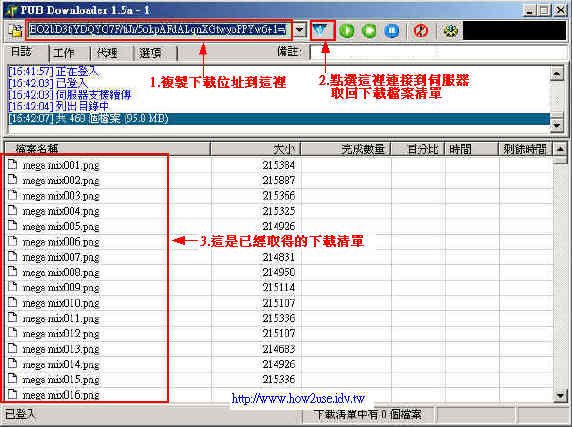Click the settings icon beside the black box

[x=451, y=31]
